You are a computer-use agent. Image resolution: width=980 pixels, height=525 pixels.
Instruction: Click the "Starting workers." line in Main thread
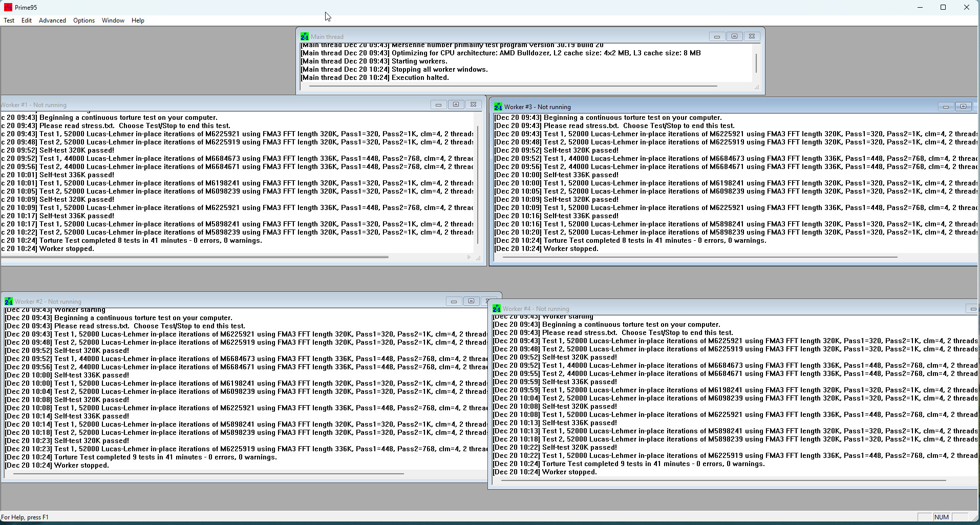click(374, 61)
